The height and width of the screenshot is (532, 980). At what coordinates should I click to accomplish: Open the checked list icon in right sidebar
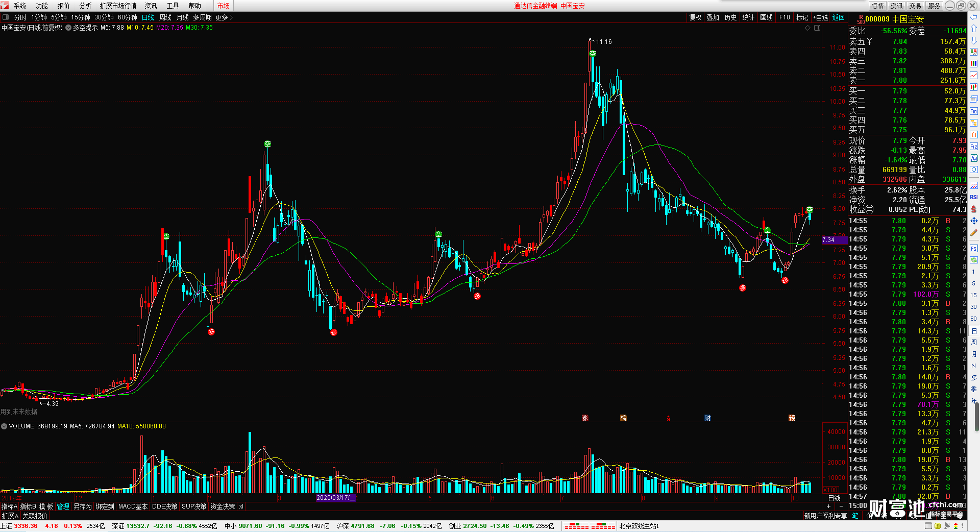click(974, 52)
